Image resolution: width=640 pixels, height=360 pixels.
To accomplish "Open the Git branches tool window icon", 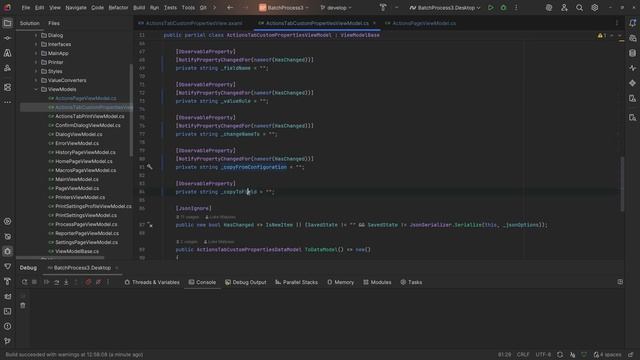I will click(7, 341).
